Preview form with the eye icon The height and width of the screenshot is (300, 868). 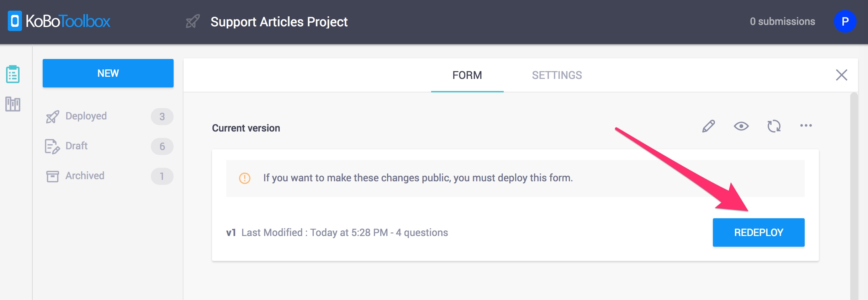pyautogui.click(x=741, y=126)
